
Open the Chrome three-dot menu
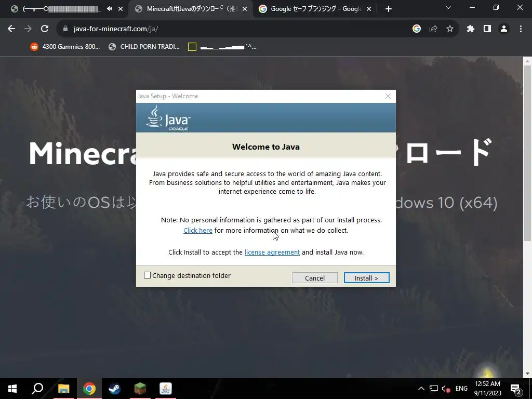[521, 29]
